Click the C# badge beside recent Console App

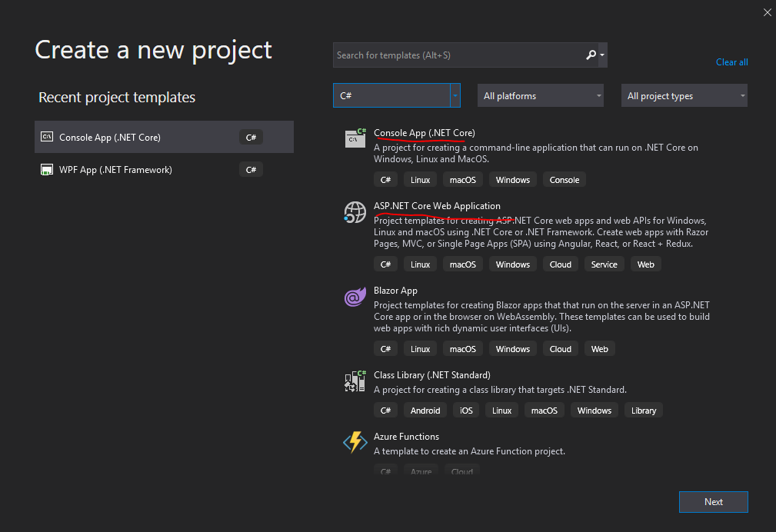[x=251, y=137]
